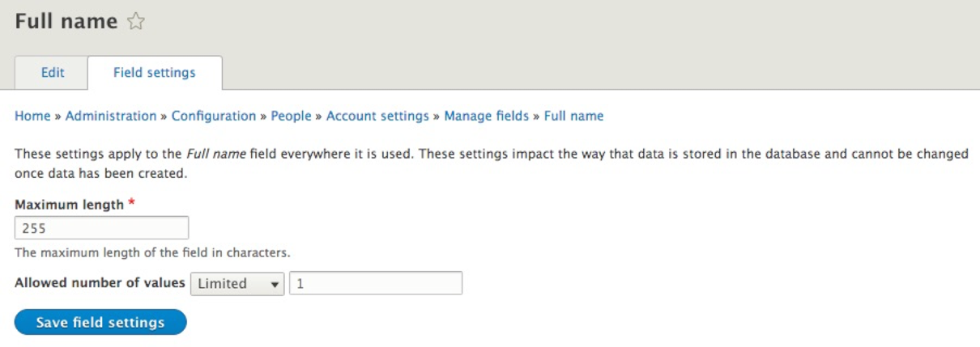Screen dimensions: 980x347
Task: Focus the Maximum length input field
Action: (101, 228)
